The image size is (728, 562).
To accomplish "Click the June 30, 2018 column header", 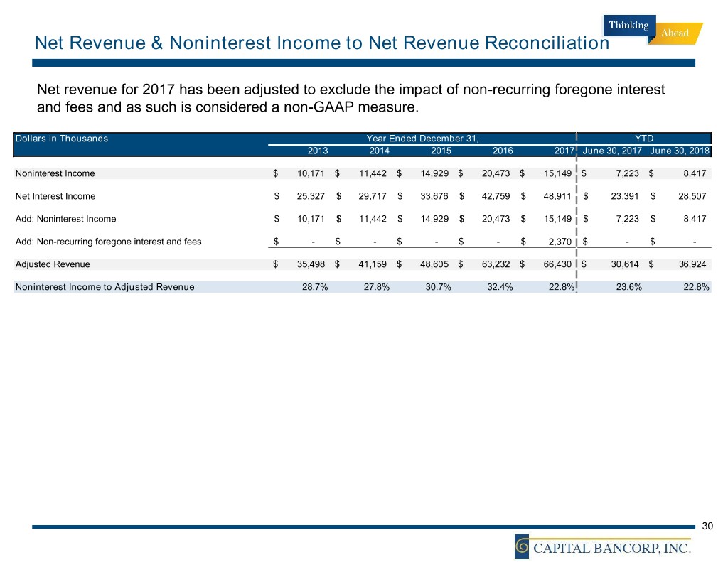I will [x=679, y=151].
